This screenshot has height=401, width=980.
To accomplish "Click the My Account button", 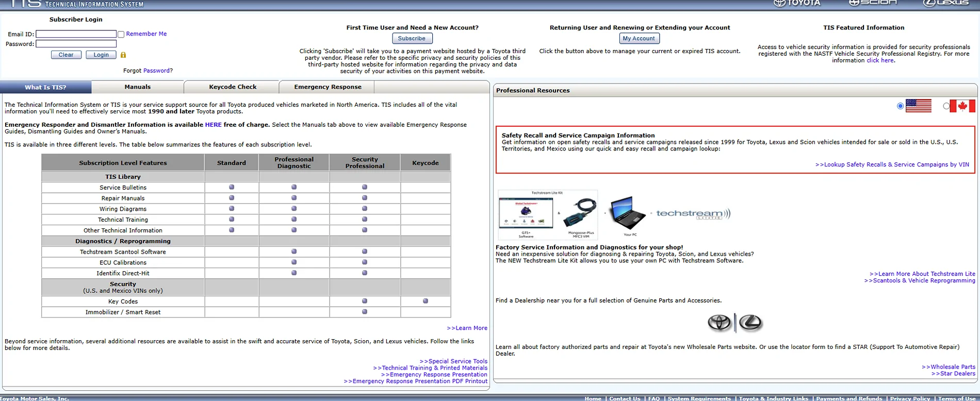I will tap(639, 38).
